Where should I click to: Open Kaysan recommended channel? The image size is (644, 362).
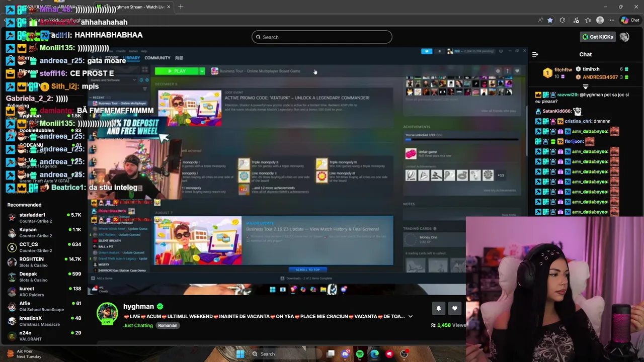(44, 232)
